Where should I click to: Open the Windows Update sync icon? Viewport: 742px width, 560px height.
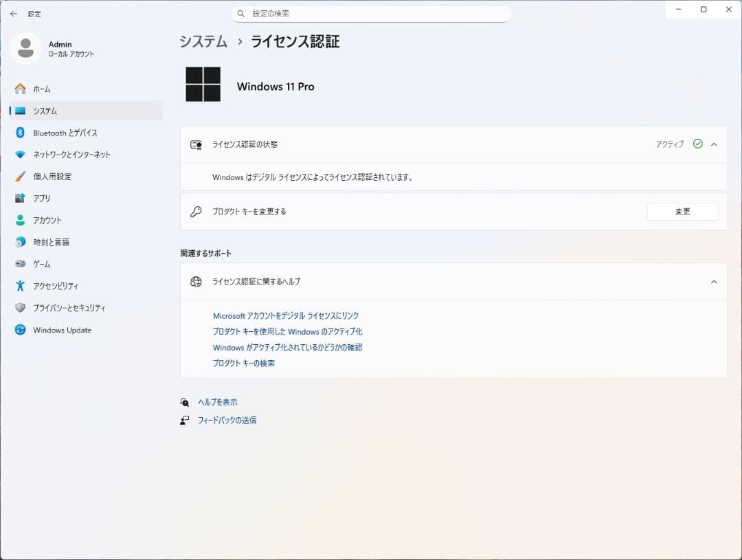pos(20,330)
